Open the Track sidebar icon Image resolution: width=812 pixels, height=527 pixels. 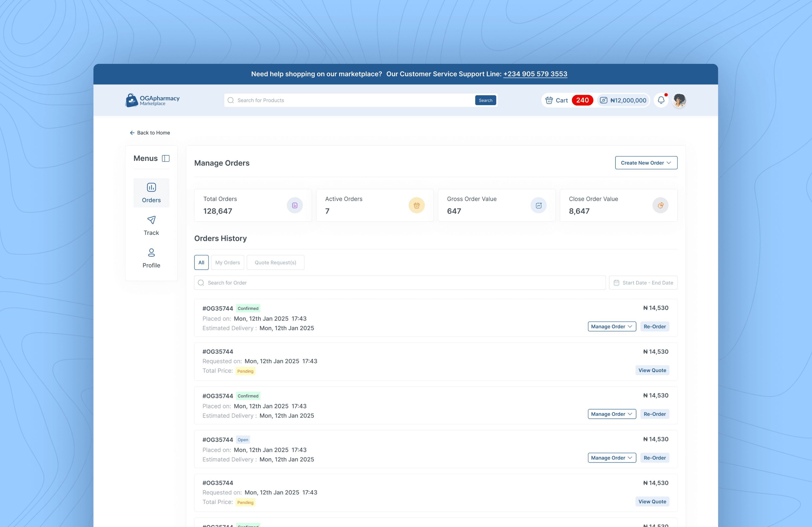click(151, 220)
